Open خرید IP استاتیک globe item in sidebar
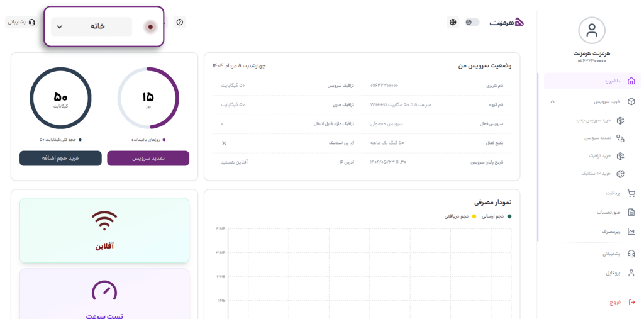This screenshot has width=644, height=319. [602, 174]
